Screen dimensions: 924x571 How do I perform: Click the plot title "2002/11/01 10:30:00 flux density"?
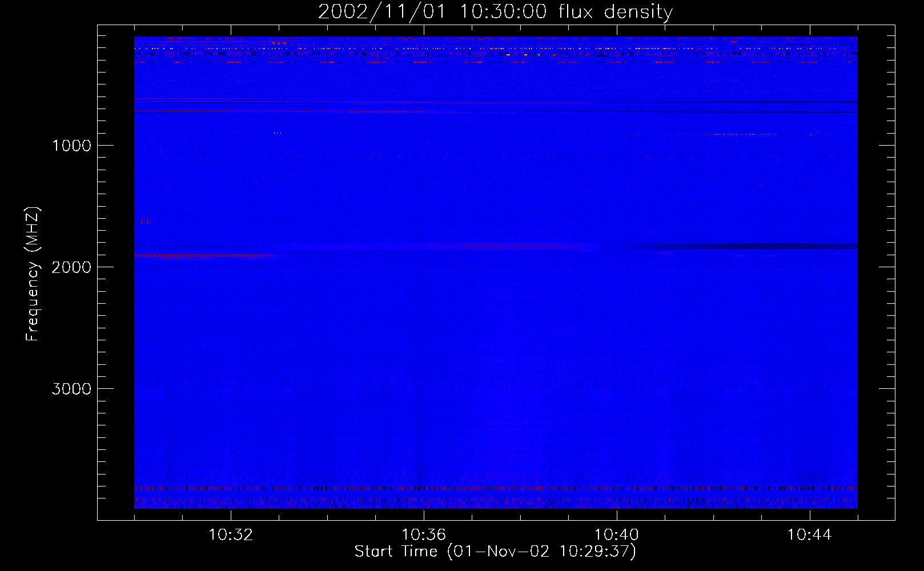495,12
